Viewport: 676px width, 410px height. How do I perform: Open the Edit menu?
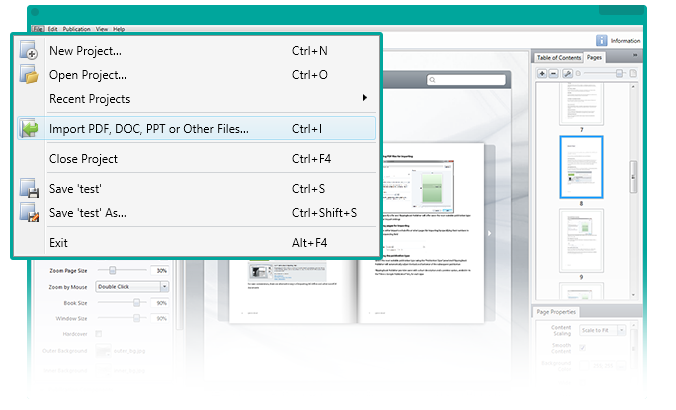[x=53, y=29]
